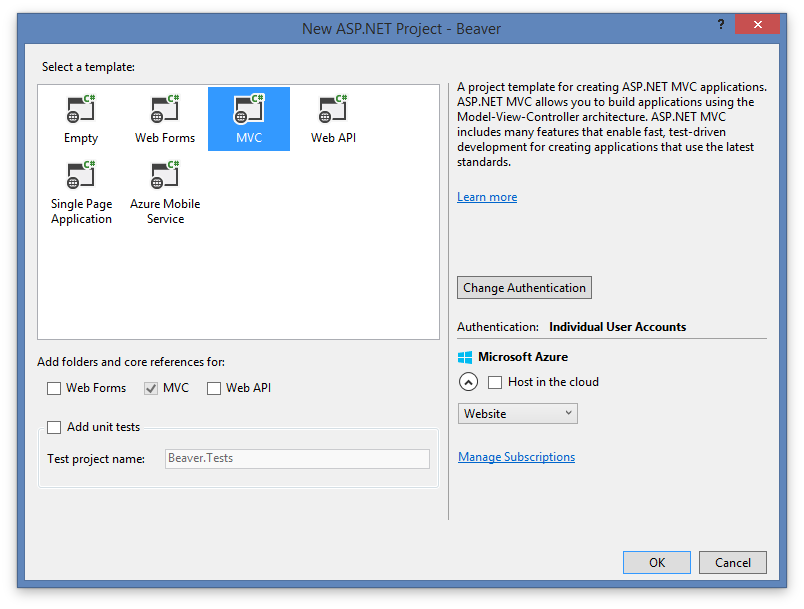The image size is (804, 609).
Task: Click the Authentication label
Action: [x=498, y=327]
